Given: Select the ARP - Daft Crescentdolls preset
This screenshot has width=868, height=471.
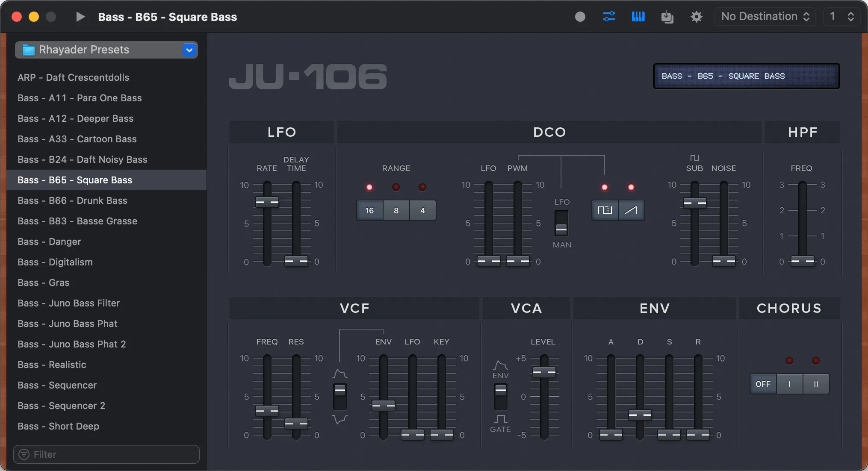Looking at the screenshot, I should click(73, 77).
